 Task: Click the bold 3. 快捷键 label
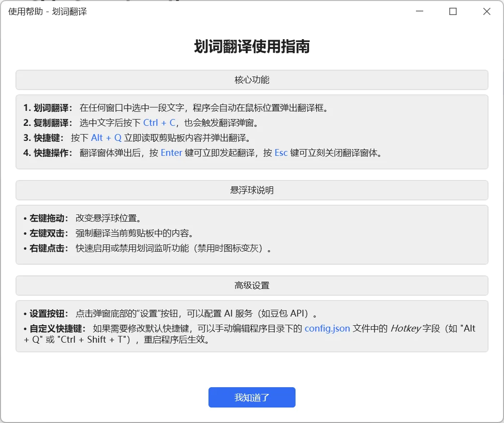(44, 137)
